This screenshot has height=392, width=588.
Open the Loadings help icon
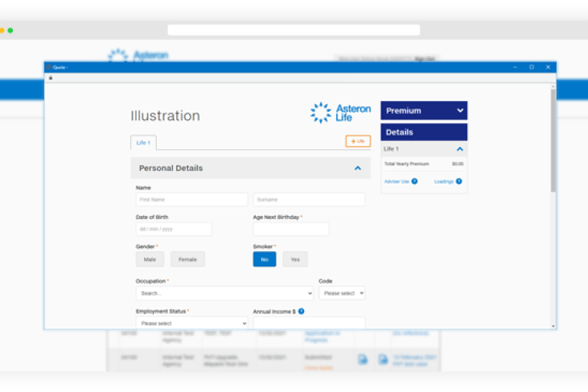tap(461, 181)
